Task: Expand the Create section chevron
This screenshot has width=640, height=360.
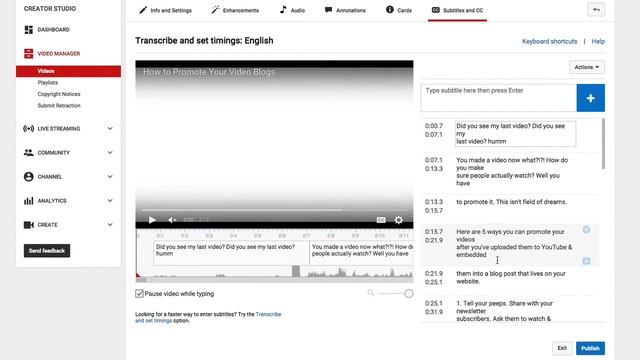Action: click(110, 225)
